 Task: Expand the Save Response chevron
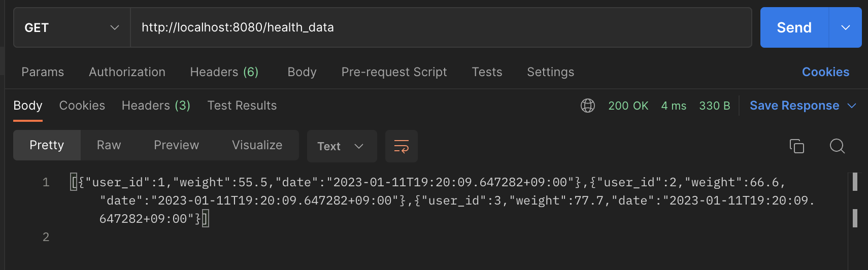(852, 106)
